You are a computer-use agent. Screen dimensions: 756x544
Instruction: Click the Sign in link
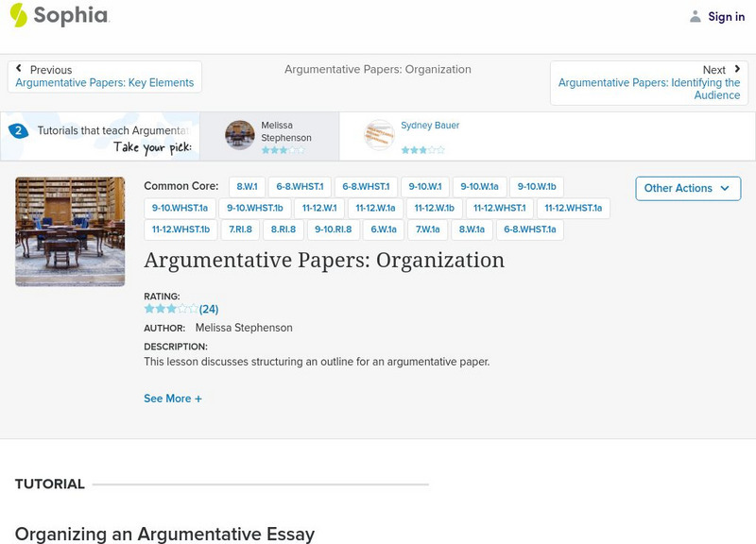pos(726,16)
